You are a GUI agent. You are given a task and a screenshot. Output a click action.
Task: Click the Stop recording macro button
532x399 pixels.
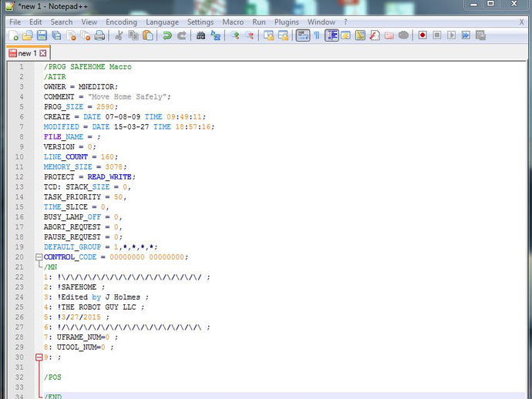pos(437,35)
